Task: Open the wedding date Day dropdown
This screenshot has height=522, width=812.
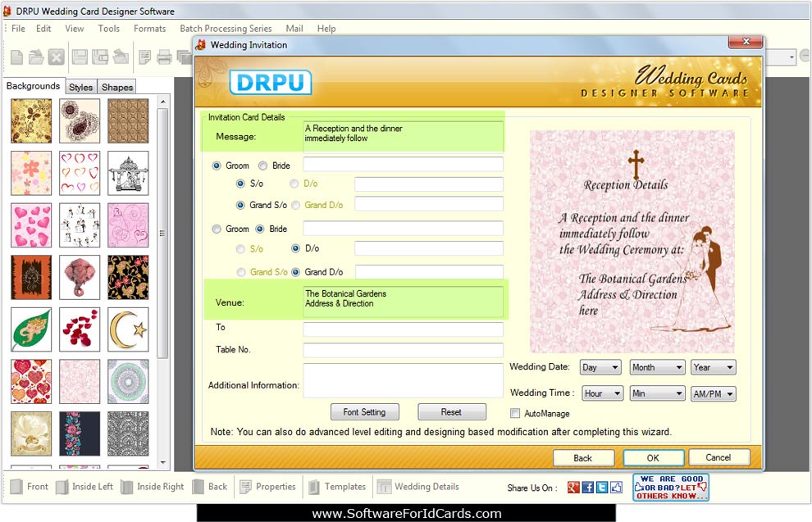Action: (x=600, y=367)
